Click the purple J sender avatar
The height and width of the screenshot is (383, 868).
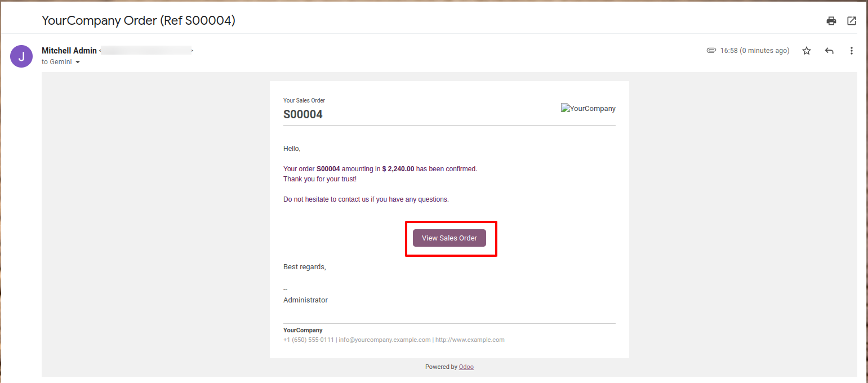pyautogui.click(x=21, y=56)
